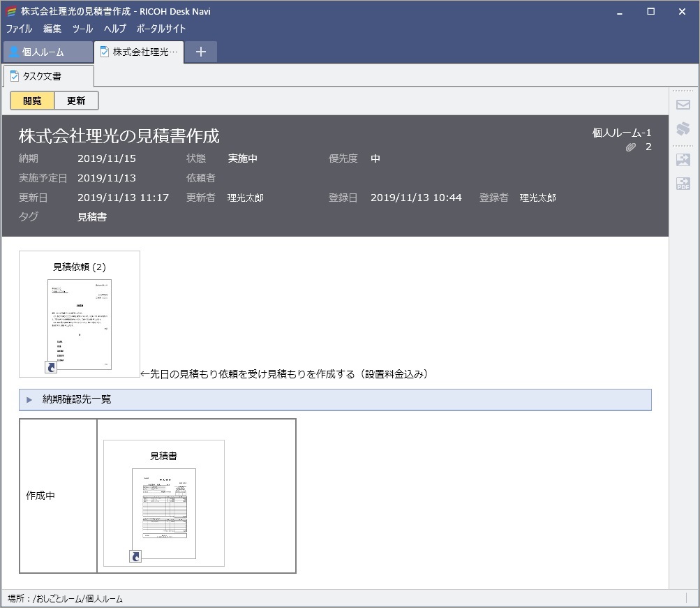The width and height of the screenshot is (700, 608).
Task: Select the 閲覧 view mode
Action: point(31,101)
